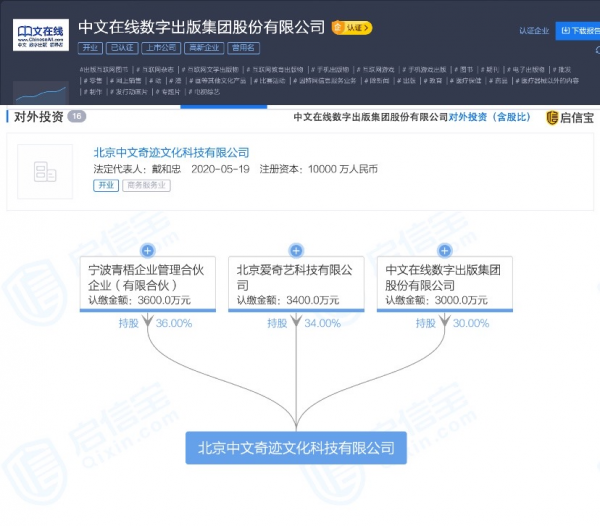The height and width of the screenshot is (526, 600).
Task: Click the trend chart thumbnail in header
Action: click(41, 93)
